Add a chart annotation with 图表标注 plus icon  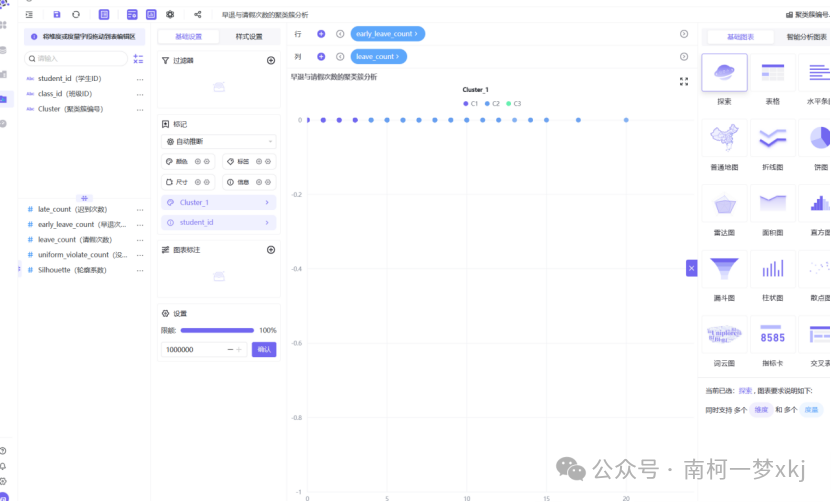pyautogui.click(x=271, y=250)
